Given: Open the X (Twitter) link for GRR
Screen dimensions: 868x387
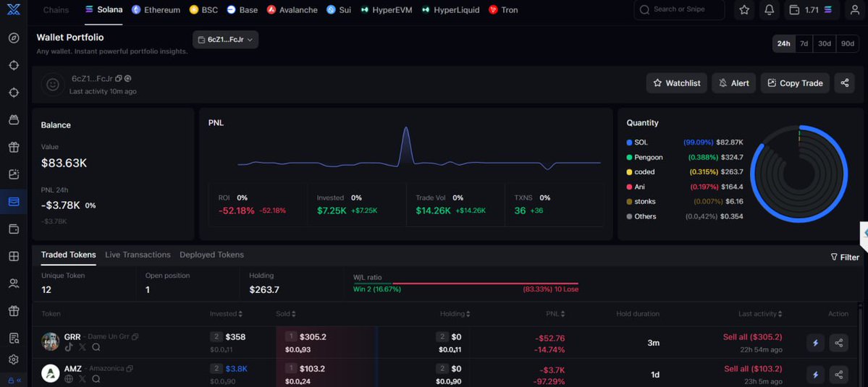Looking at the screenshot, I should click(x=83, y=347).
